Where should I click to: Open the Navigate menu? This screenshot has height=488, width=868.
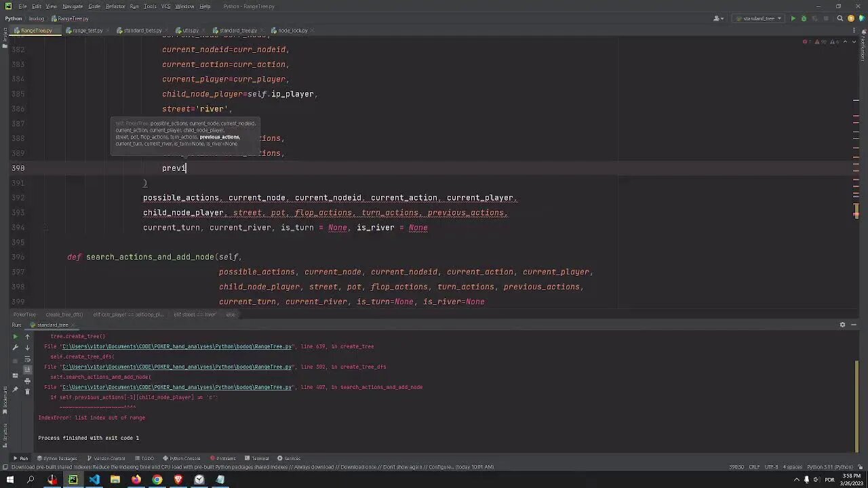pyautogui.click(x=73, y=6)
